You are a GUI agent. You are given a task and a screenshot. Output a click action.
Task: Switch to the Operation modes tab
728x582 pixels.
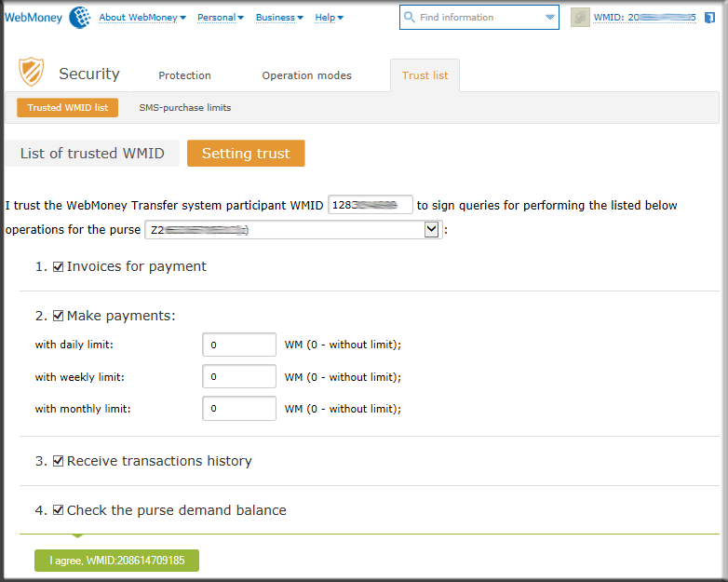[306, 75]
